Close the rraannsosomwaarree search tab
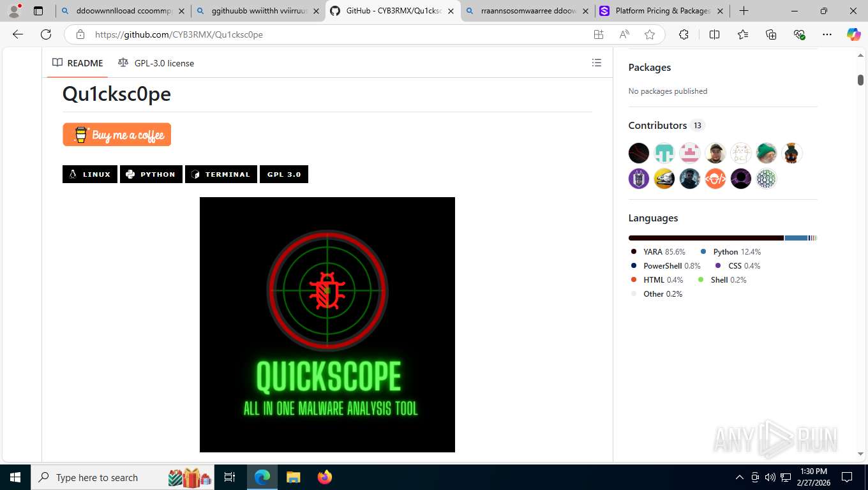868x490 pixels. click(585, 11)
